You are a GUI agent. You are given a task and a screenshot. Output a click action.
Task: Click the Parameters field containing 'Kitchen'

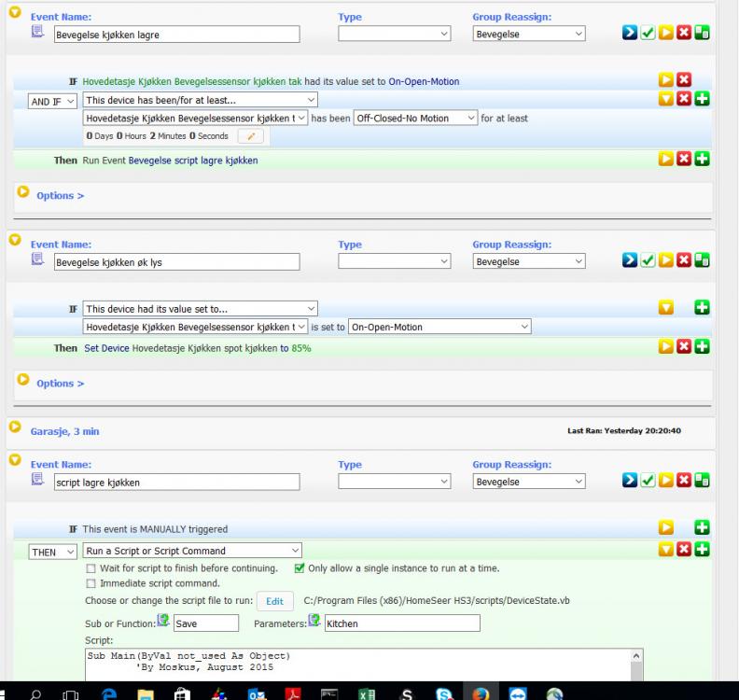[x=401, y=623]
